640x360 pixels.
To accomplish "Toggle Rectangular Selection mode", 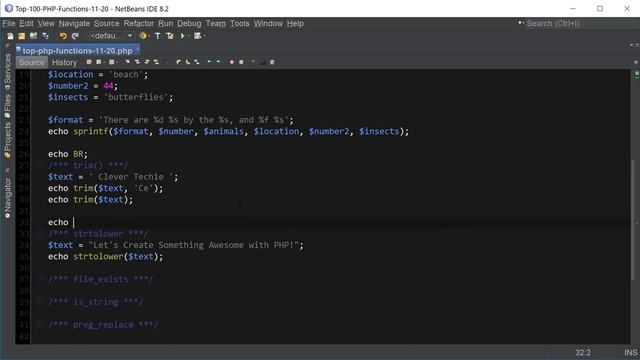I will coord(166,62).
